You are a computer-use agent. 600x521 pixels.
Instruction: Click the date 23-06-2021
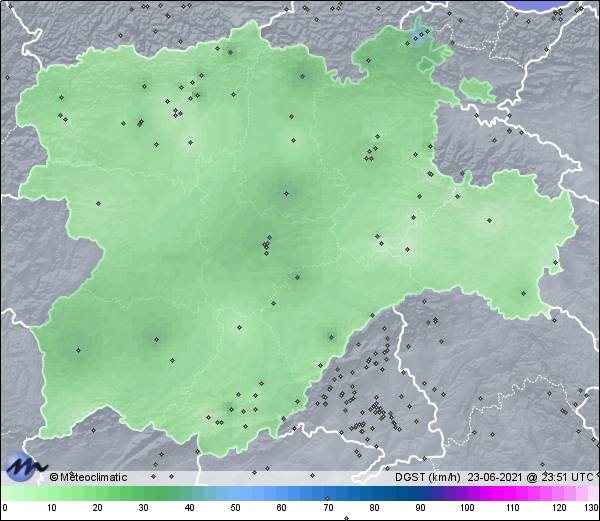[495, 477]
